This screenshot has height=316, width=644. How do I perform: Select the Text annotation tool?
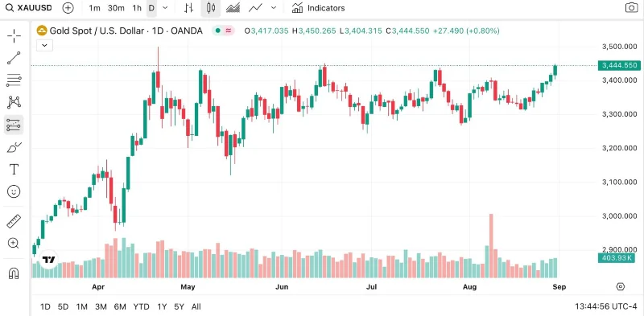pos(14,169)
